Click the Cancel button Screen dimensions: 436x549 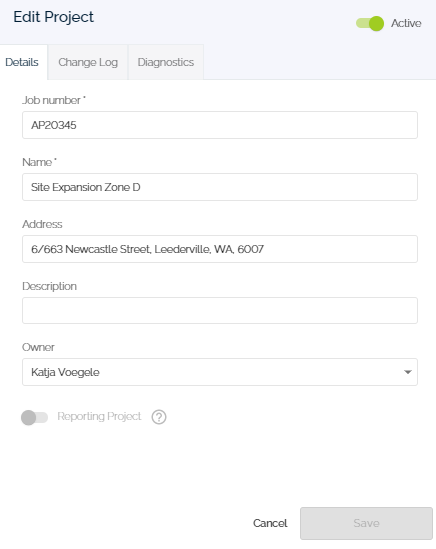pyautogui.click(x=270, y=523)
